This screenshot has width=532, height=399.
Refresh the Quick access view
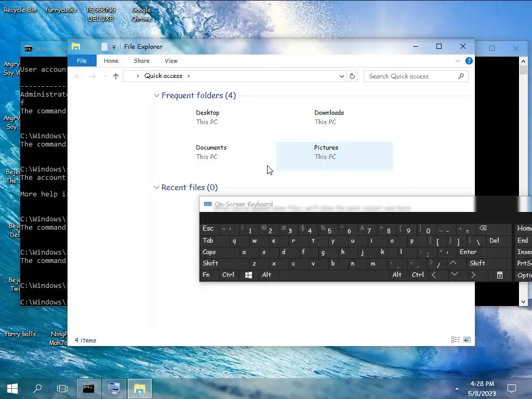point(352,76)
